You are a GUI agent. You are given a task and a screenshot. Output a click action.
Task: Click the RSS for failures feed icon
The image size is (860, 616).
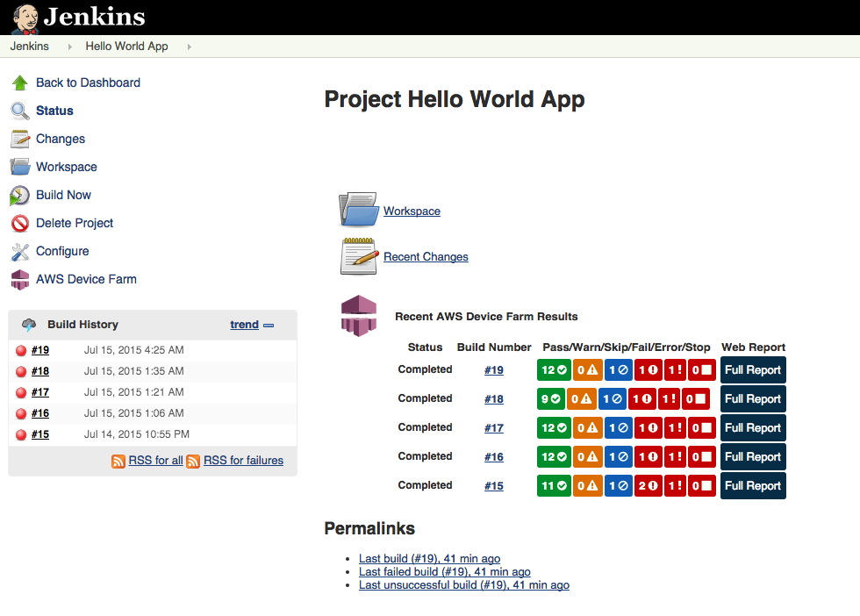click(193, 460)
